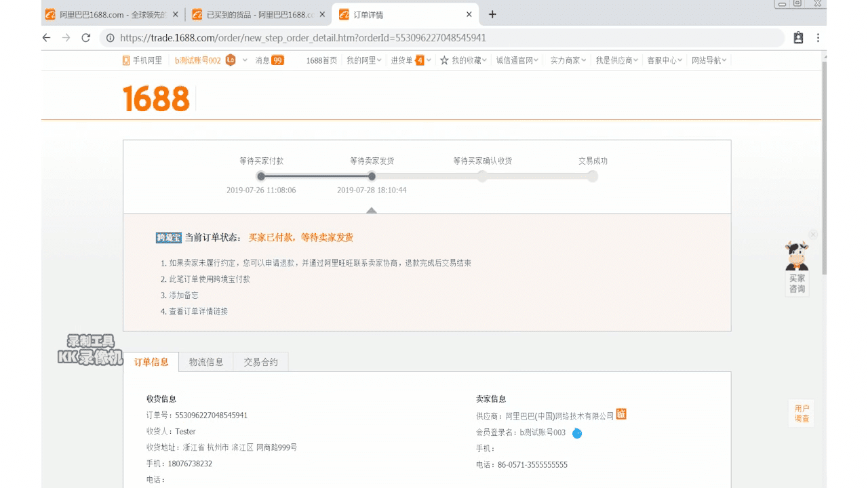The width and height of the screenshot is (868, 488).
Task: Select the 交易合约 tab
Action: click(261, 362)
